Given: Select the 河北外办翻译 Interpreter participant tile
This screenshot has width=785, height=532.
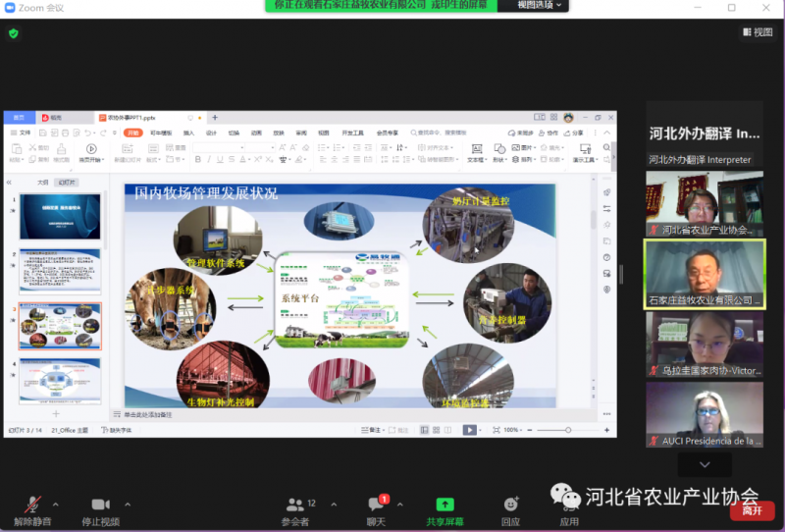Looking at the screenshot, I should (x=705, y=133).
